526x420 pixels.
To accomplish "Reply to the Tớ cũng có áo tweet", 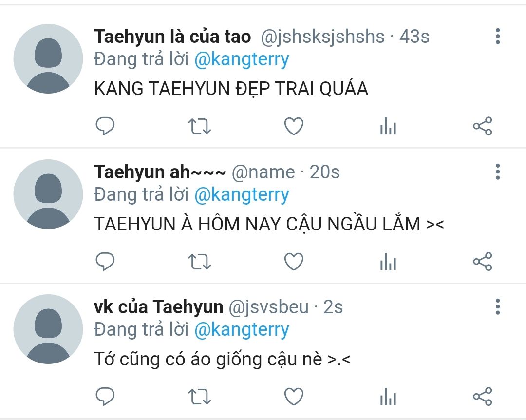I will click(x=105, y=397).
